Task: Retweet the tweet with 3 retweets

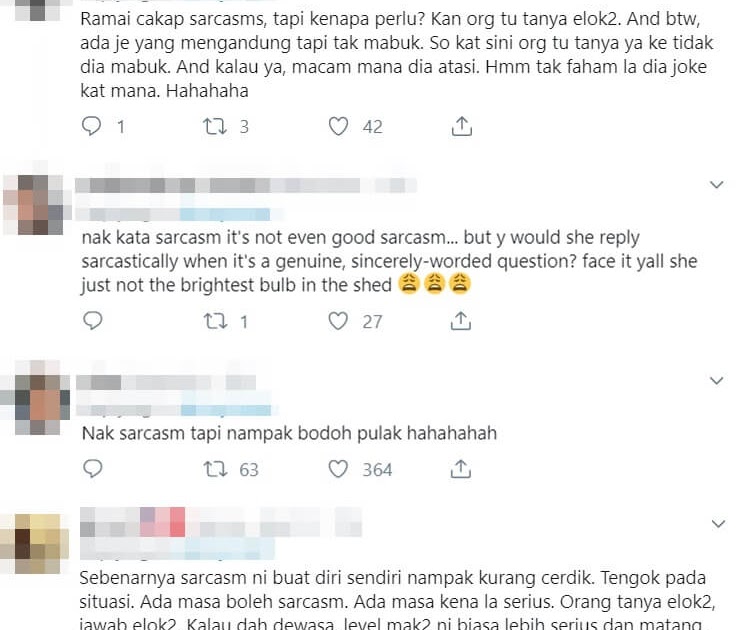Action: [x=215, y=127]
